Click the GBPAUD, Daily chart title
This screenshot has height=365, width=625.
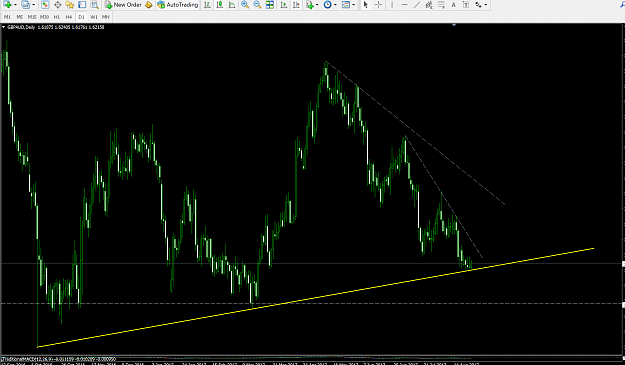[21, 27]
